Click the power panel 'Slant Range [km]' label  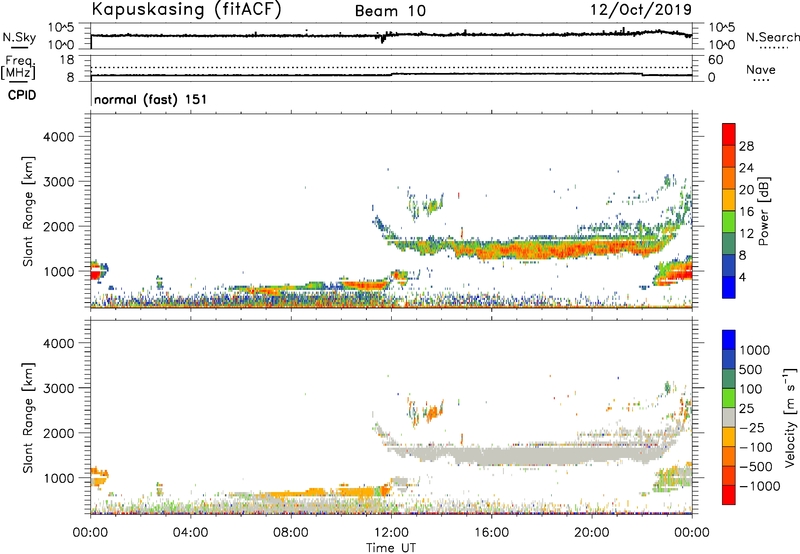click(x=28, y=211)
